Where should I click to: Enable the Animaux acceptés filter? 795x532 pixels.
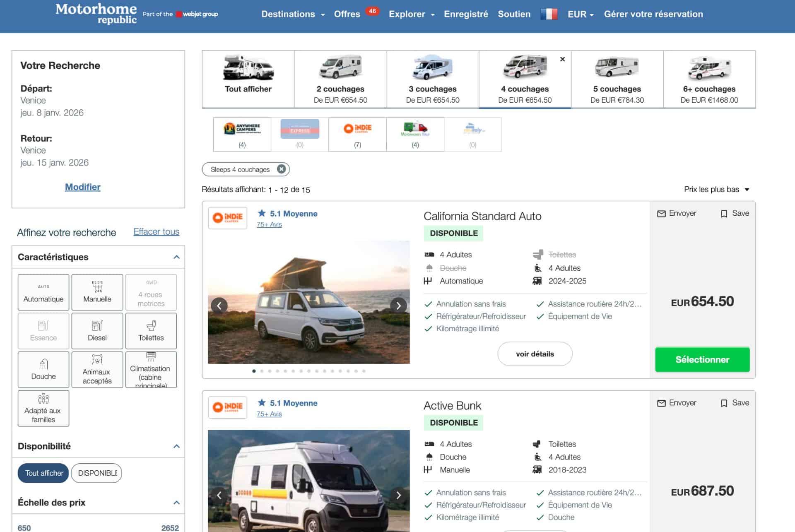coord(97,370)
